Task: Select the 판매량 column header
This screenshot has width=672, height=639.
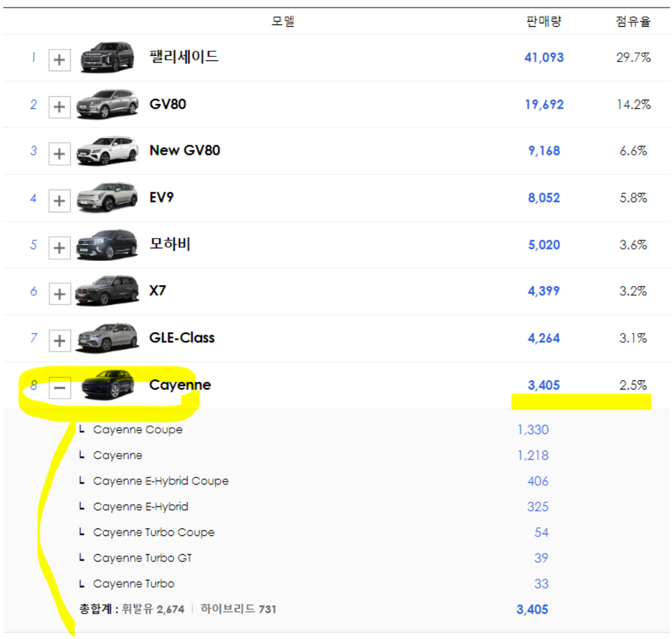Action: pos(544,21)
